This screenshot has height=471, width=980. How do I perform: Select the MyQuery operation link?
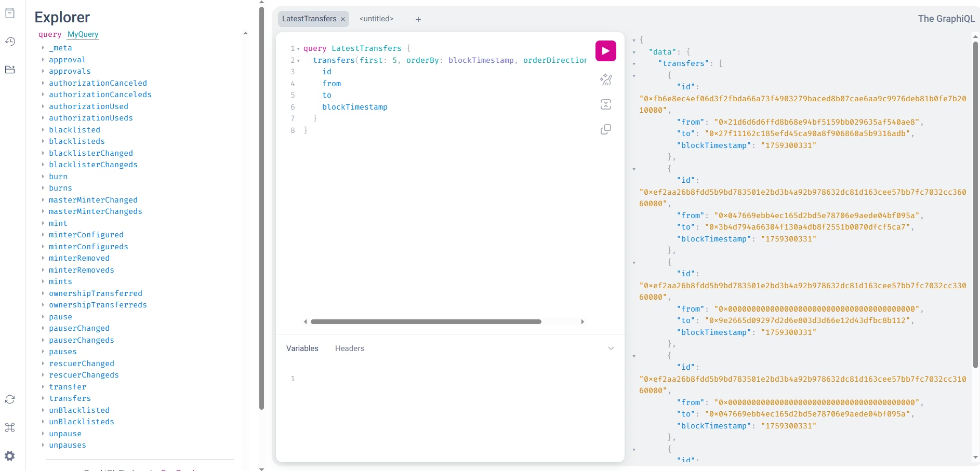pyautogui.click(x=83, y=34)
